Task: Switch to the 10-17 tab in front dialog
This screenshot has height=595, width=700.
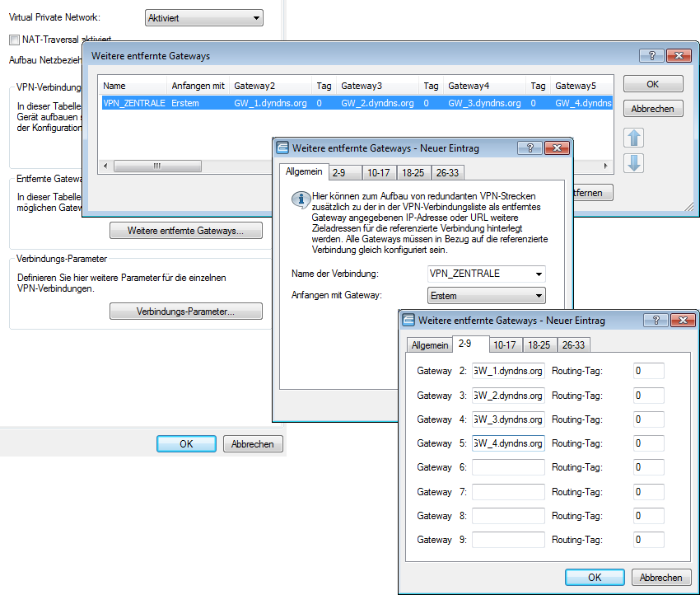Action: tap(506, 345)
